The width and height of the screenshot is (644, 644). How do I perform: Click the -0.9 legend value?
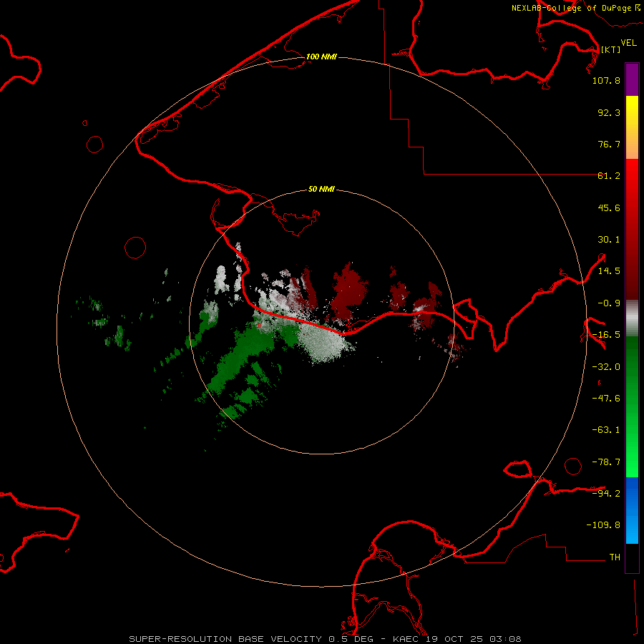pos(609,303)
